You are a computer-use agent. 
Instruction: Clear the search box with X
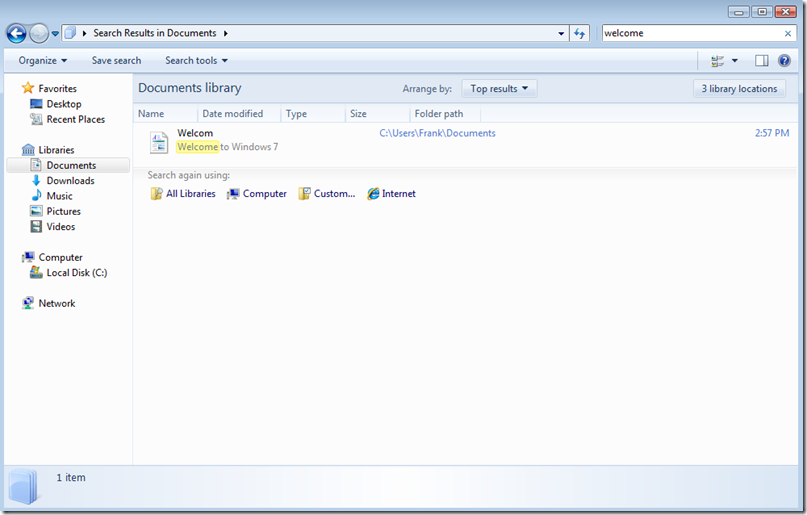pyautogui.click(x=787, y=33)
